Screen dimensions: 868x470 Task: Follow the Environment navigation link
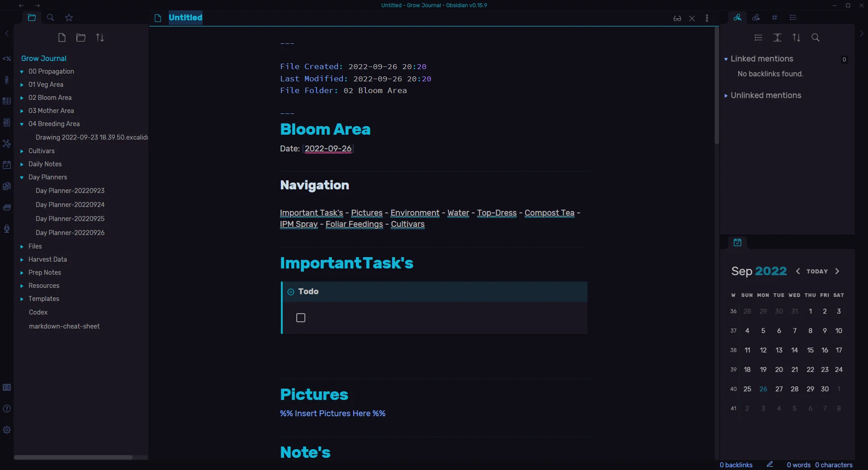pos(415,213)
